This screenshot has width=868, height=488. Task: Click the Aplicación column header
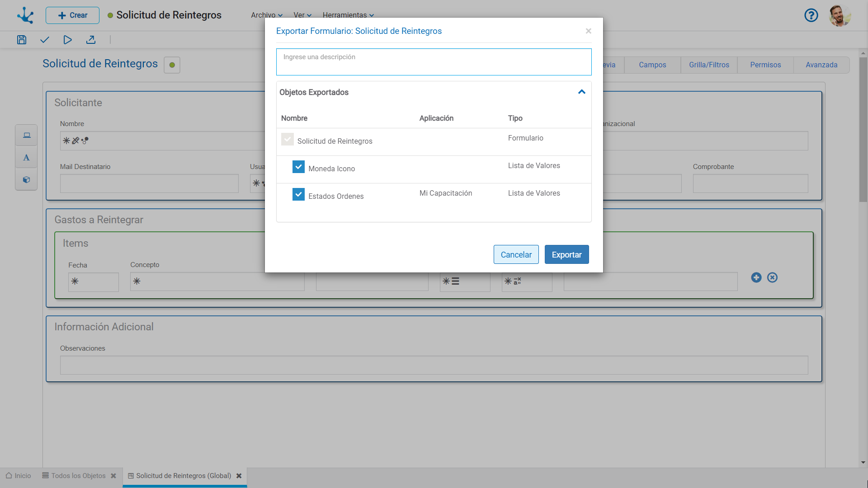coord(436,118)
